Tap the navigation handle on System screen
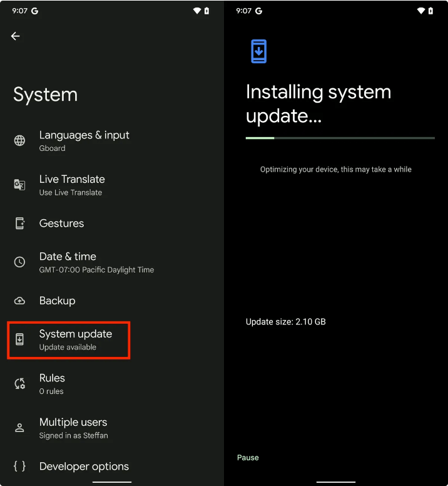The image size is (448, 486). [112, 482]
